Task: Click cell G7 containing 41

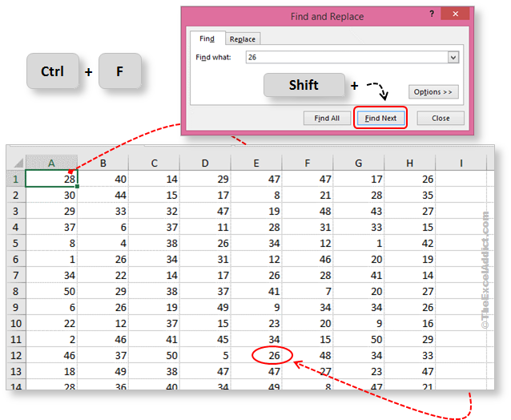Action: tap(359, 275)
